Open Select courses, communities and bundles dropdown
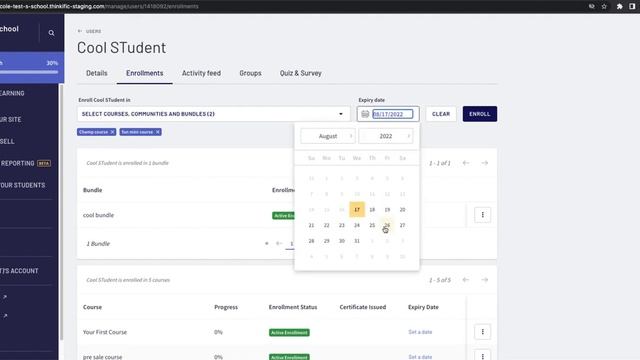This screenshot has width=640, height=360. [213, 114]
